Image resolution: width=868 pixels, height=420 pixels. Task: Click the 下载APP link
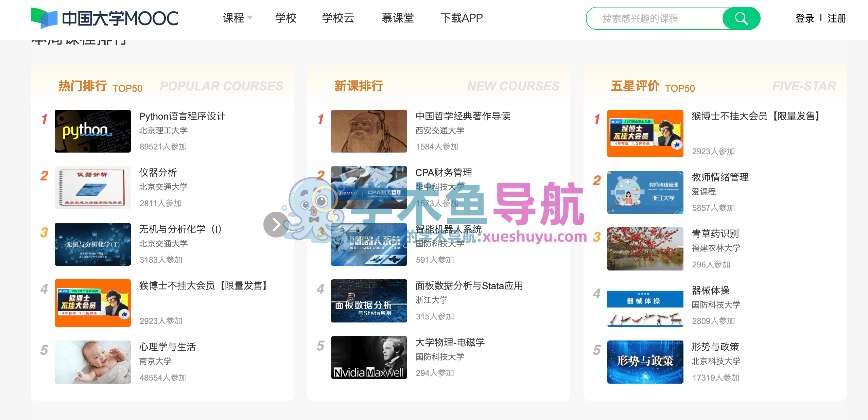461,18
